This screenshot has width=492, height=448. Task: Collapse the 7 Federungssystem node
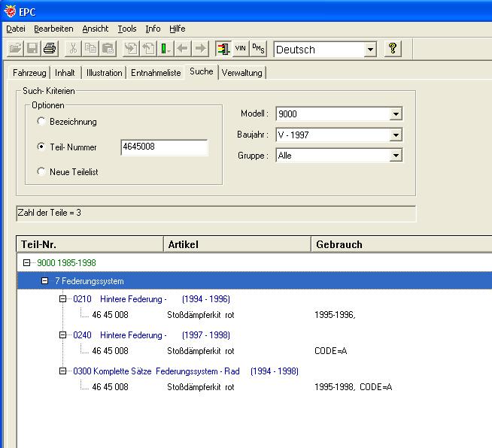coord(45,281)
